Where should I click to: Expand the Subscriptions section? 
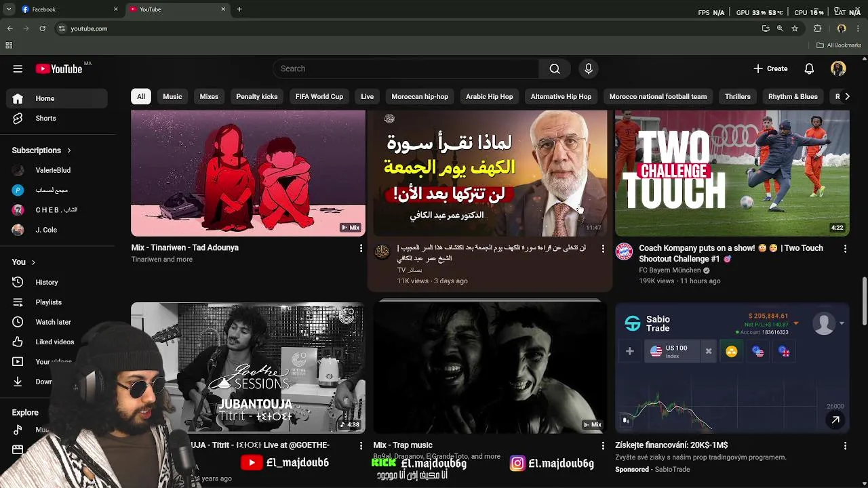tap(41, 150)
